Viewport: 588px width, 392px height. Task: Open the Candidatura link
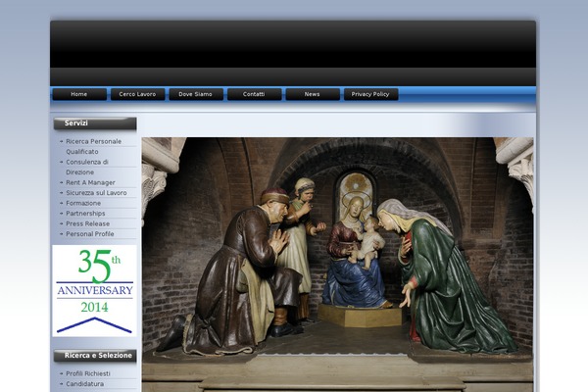click(x=85, y=384)
